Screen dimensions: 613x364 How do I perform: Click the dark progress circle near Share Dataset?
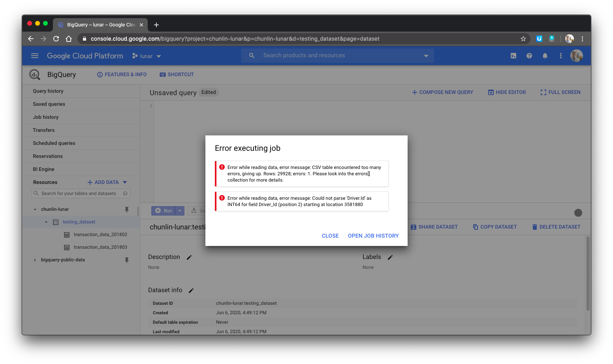click(578, 212)
